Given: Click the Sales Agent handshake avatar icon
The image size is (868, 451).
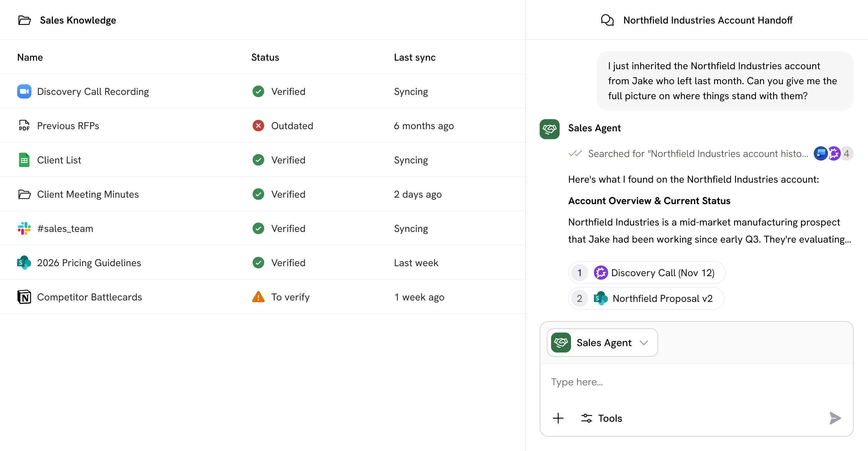Looking at the screenshot, I should point(549,129).
